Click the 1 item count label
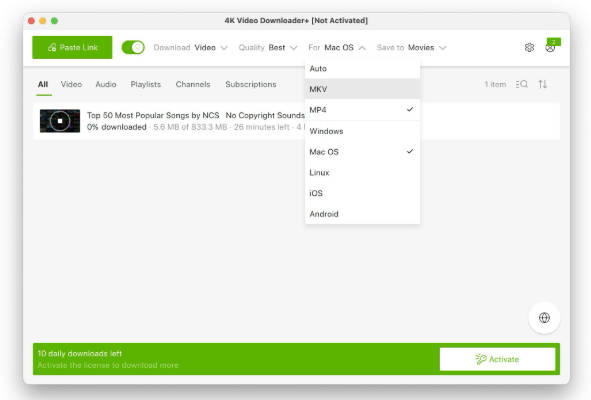 (x=495, y=84)
